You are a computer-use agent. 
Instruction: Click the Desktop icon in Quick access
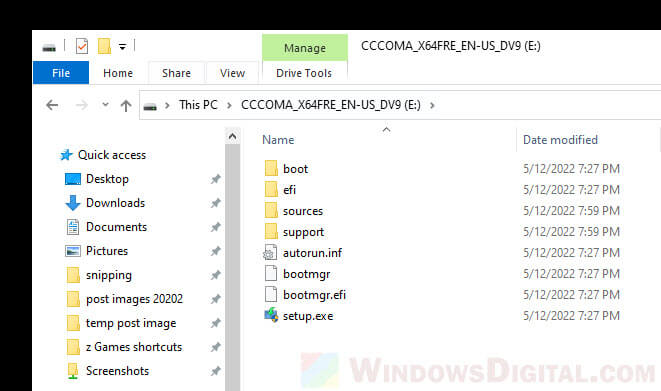(73, 179)
